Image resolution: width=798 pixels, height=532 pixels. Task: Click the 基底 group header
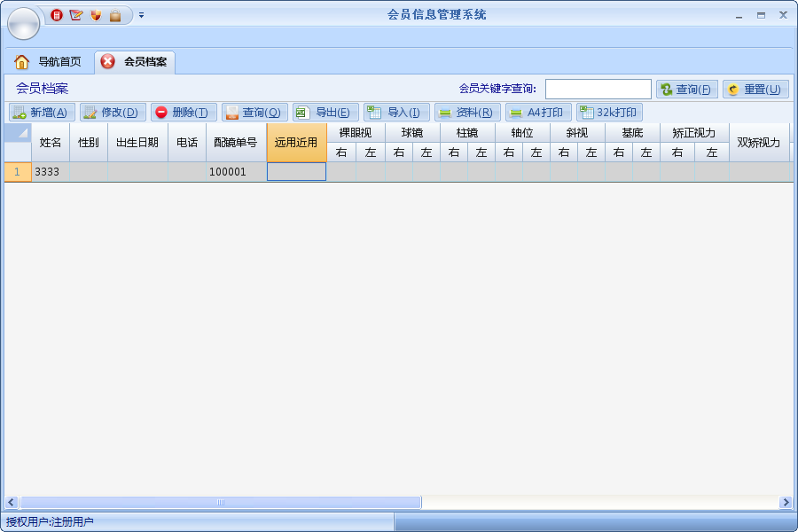(632, 133)
